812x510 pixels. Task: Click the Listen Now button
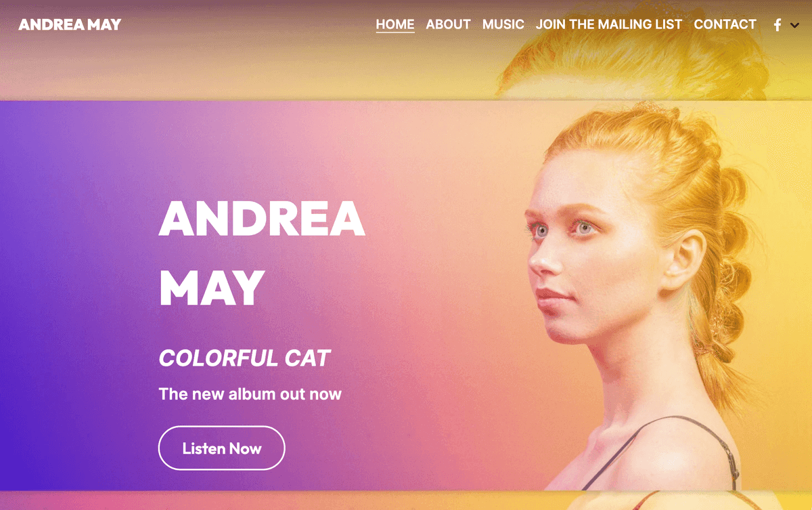[x=222, y=448]
